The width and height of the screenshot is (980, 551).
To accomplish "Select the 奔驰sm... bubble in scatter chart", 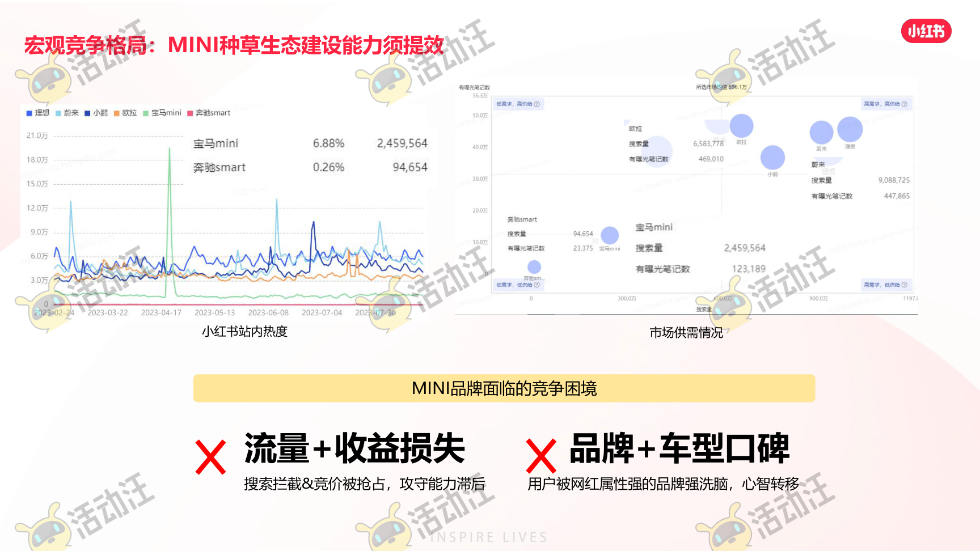I will (534, 267).
